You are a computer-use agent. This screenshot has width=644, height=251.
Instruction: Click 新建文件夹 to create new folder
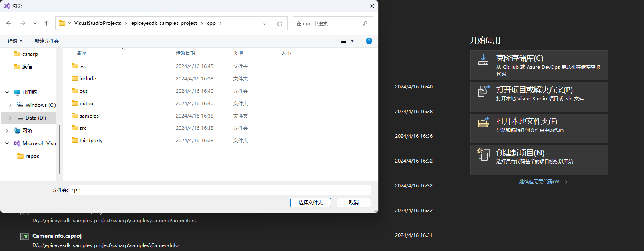coord(46,41)
